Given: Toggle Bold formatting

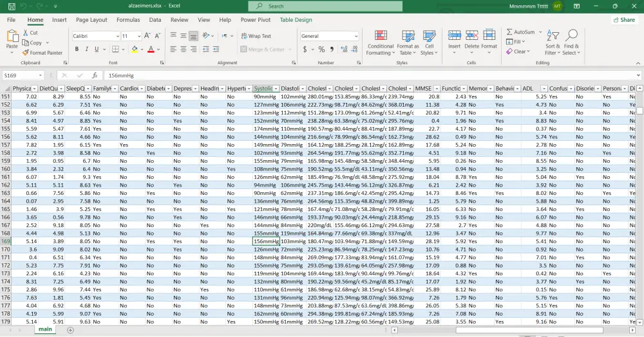Looking at the screenshot, I should 77,49.
